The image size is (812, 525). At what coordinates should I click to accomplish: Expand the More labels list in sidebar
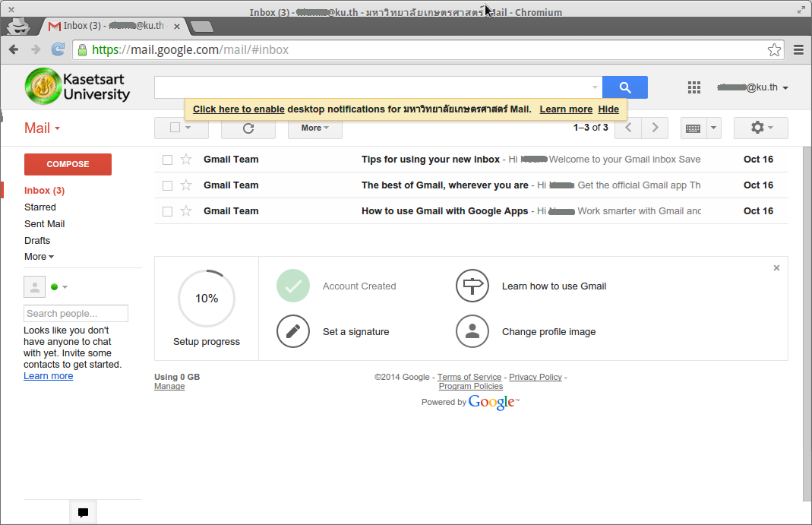(39, 257)
